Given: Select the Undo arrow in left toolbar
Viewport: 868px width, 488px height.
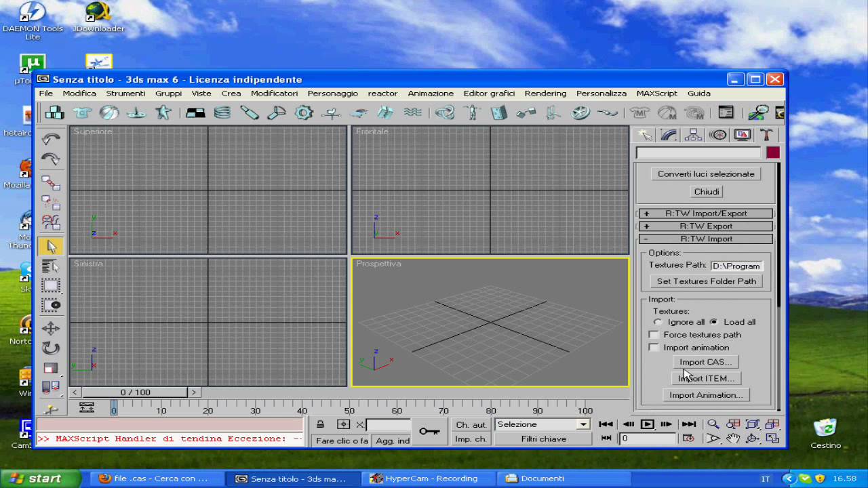Looking at the screenshot, I should click(51, 139).
